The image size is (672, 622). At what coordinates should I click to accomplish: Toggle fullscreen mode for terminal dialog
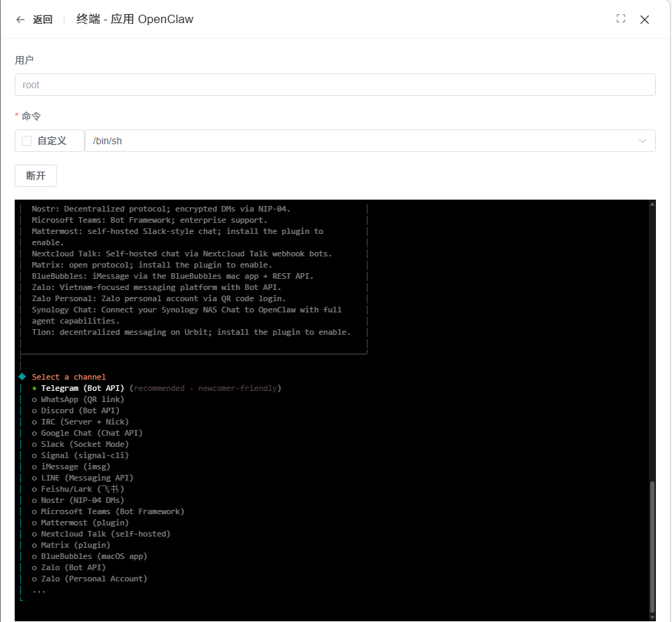(620, 19)
